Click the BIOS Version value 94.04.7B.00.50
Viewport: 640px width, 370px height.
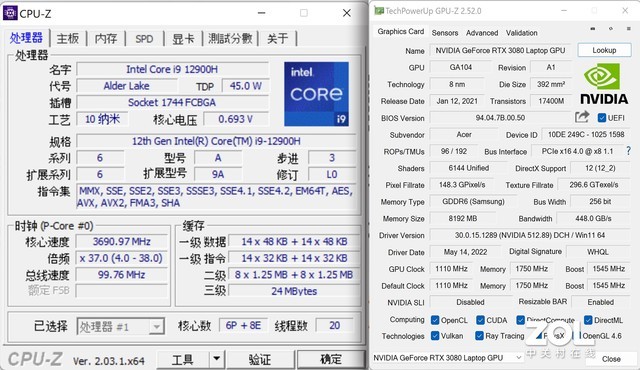point(500,118)
